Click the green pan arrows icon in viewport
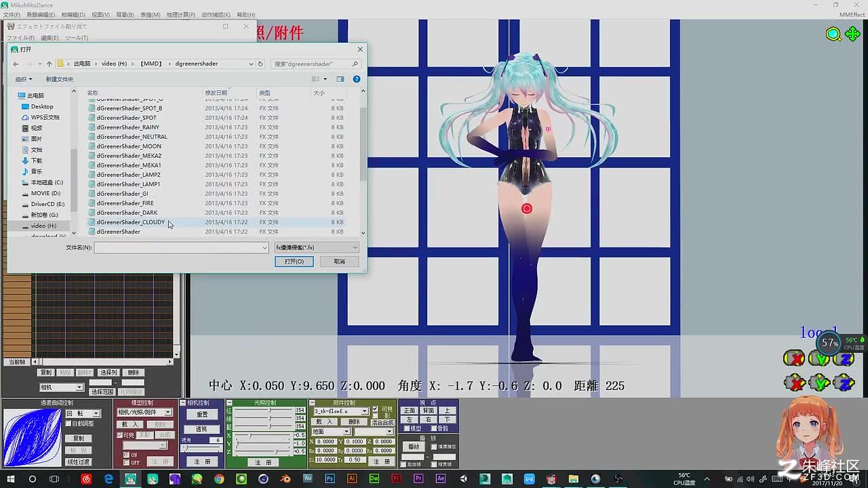868x488 pixels. (852, 34)
